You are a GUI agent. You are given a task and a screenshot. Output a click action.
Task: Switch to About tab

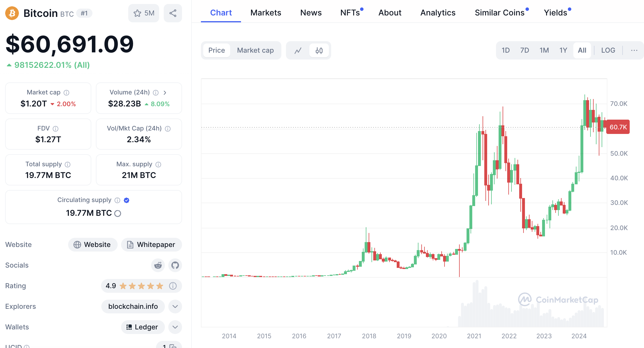click(x=390, y=13)
